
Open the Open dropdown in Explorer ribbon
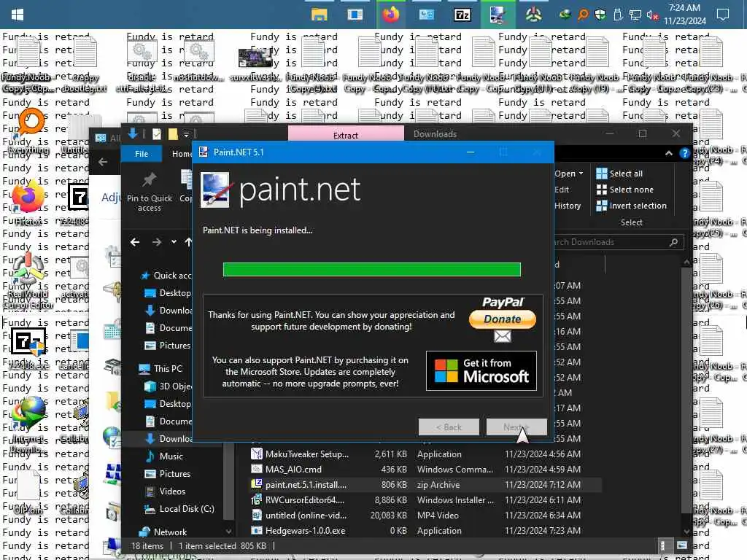tap(569, 174)
